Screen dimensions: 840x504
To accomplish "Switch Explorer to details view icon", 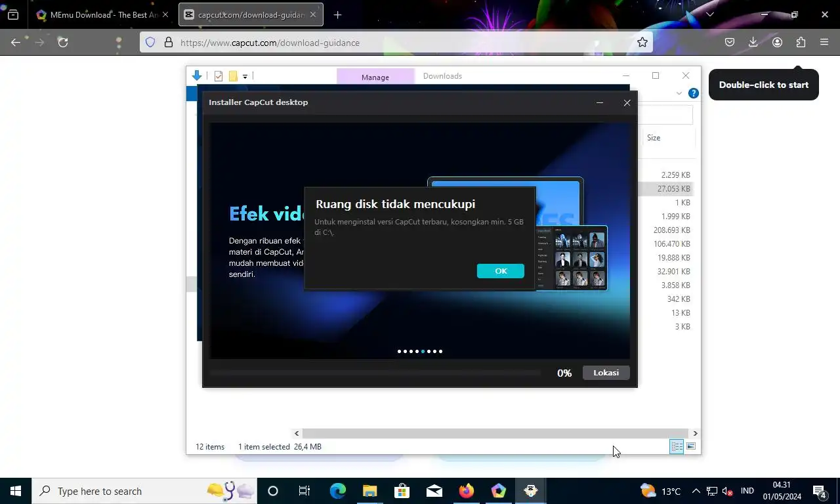I will point(677,447).
